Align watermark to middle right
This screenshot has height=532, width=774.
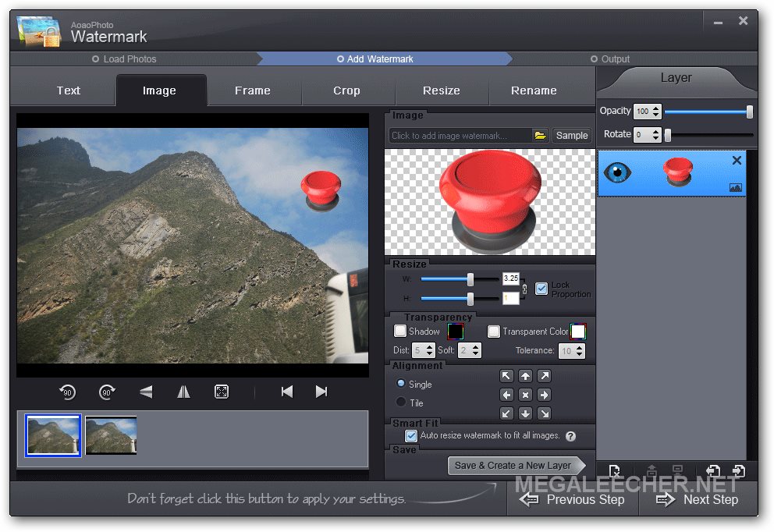(544, 395)
